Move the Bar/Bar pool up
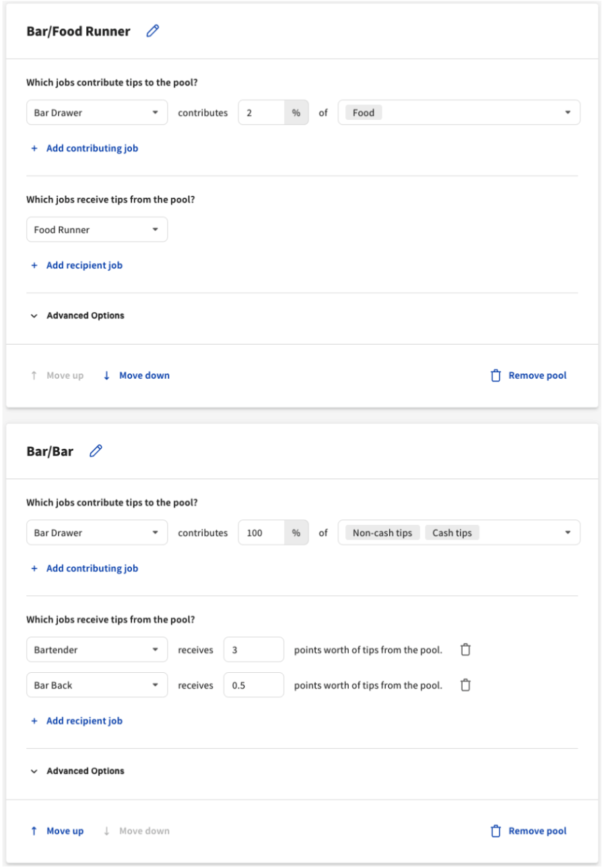The width and height of the screenshot is (602, 868). (58, 831)
